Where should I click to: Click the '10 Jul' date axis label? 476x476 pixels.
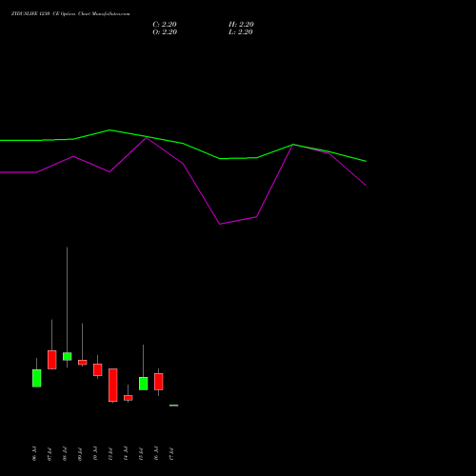pyautogui.click(x=95, y=454)
